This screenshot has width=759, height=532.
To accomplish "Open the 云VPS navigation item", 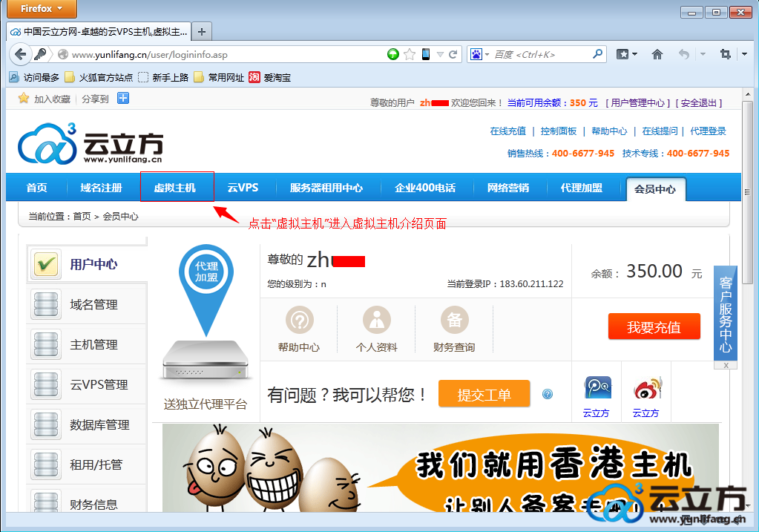I will pyautogui.click(x=243, y=187).
